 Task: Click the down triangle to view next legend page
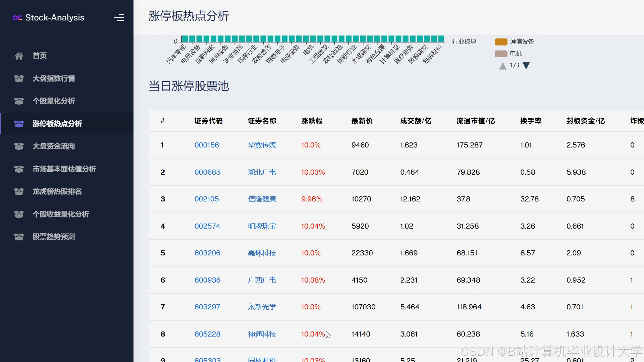527,66
